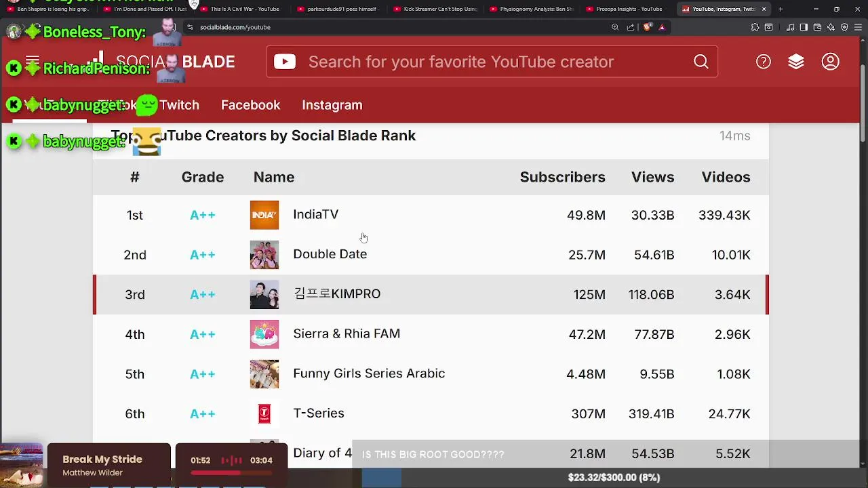Switch to the Facebook platform tab
868x488 pixels.
point(250,105)
